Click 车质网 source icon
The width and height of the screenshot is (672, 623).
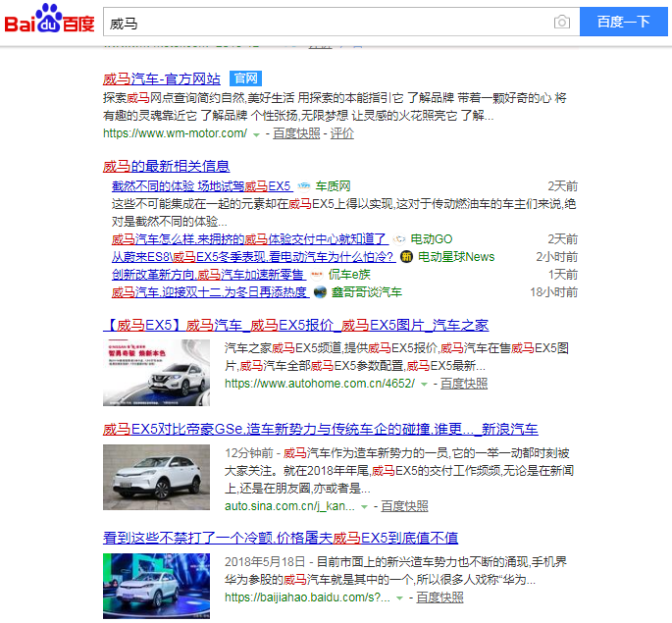click(304, 186)
